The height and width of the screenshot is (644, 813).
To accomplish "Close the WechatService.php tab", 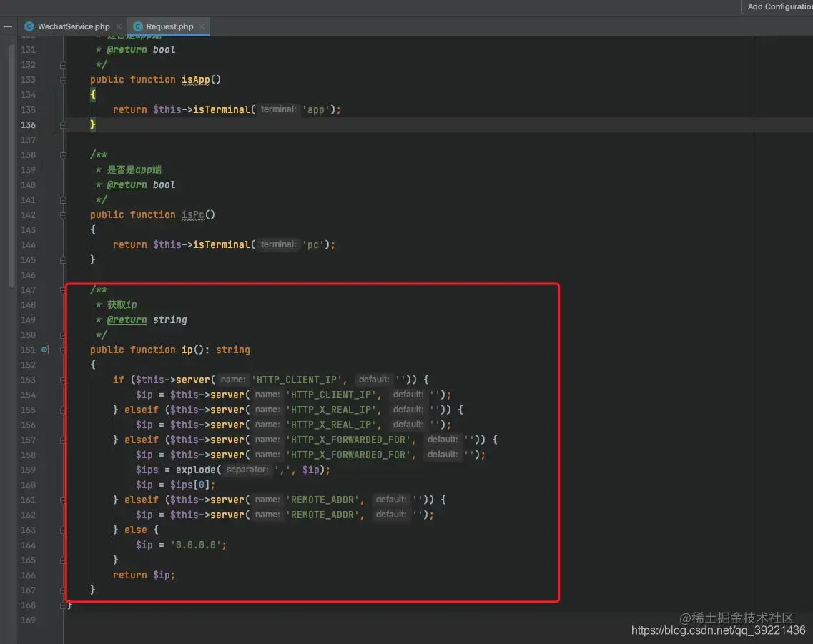I will [118, 26].
